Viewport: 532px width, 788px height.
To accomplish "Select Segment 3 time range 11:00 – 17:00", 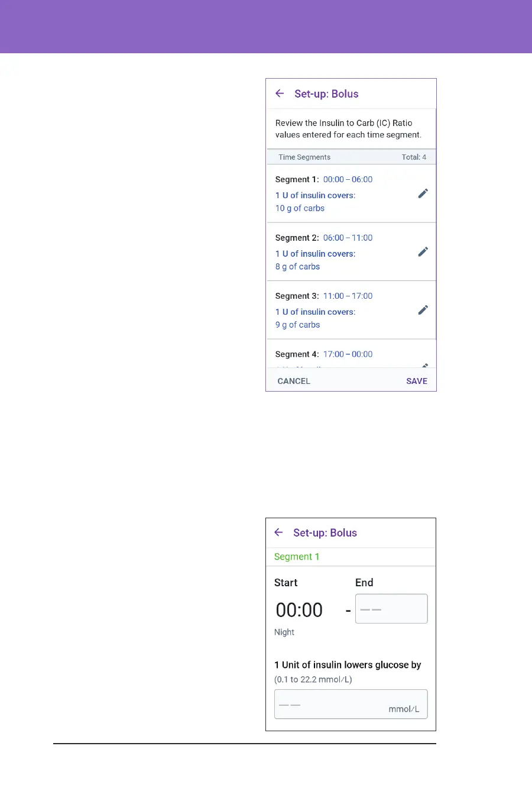I will [x=348, y=296].
